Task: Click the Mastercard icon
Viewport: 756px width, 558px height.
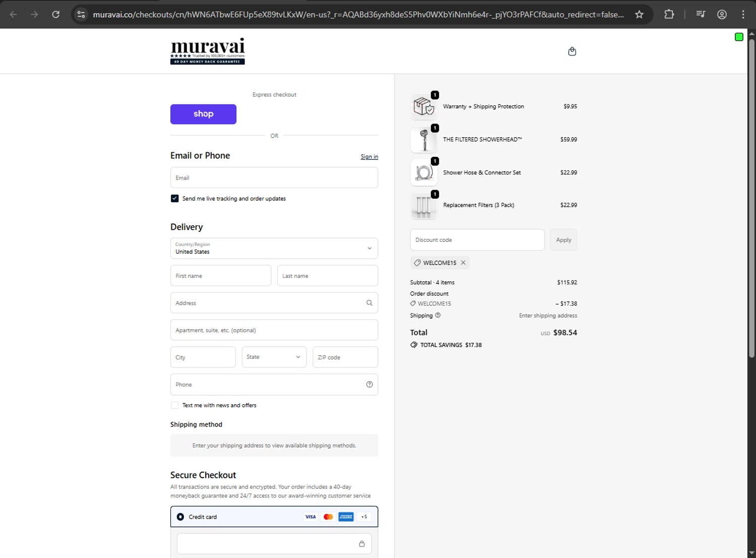Action: tap(328, 517)
